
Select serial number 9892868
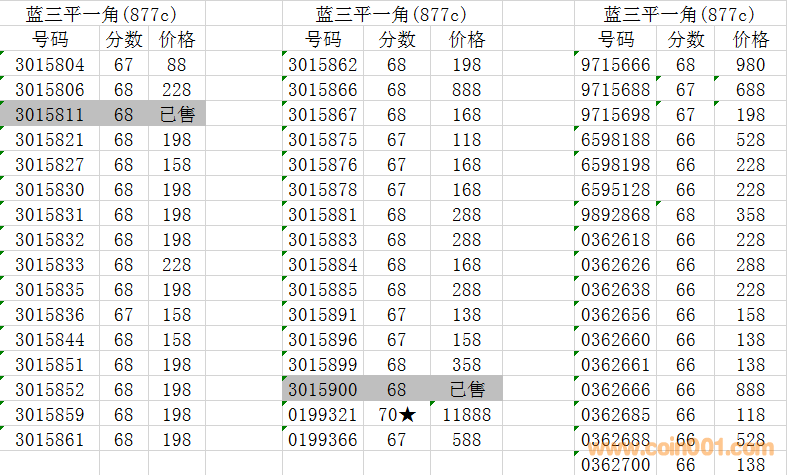[615, 215]
